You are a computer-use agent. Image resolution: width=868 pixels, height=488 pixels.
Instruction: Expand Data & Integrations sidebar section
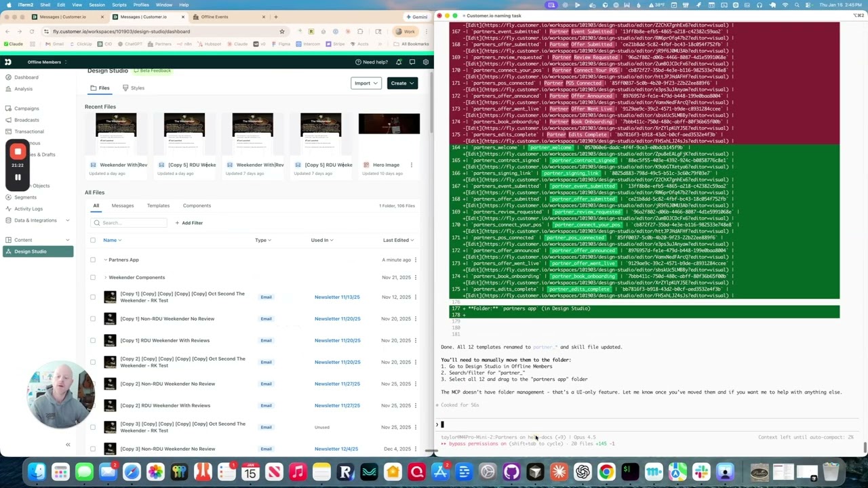tap(67, 220)
